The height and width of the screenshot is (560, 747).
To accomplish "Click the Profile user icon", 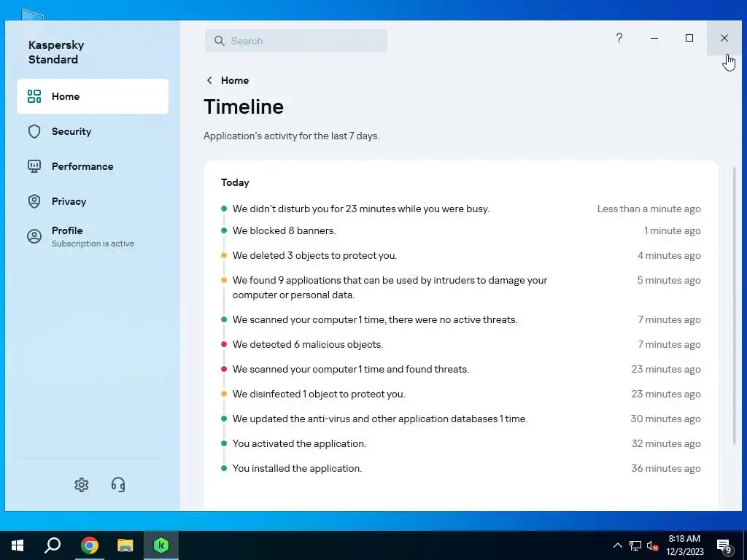I will pyautogui.click(x=34, y=236).
